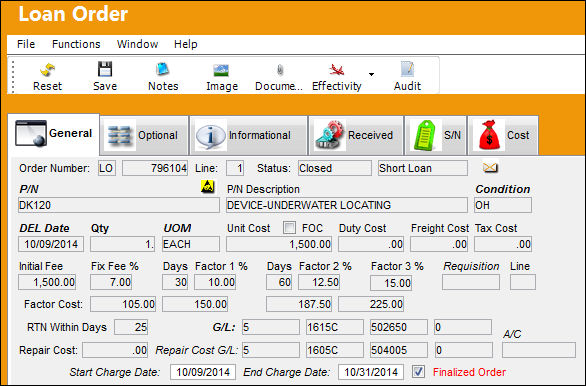Click the Factor Cost field 150.00
This screenshot has width=586, height=386.
pos(195,304)
